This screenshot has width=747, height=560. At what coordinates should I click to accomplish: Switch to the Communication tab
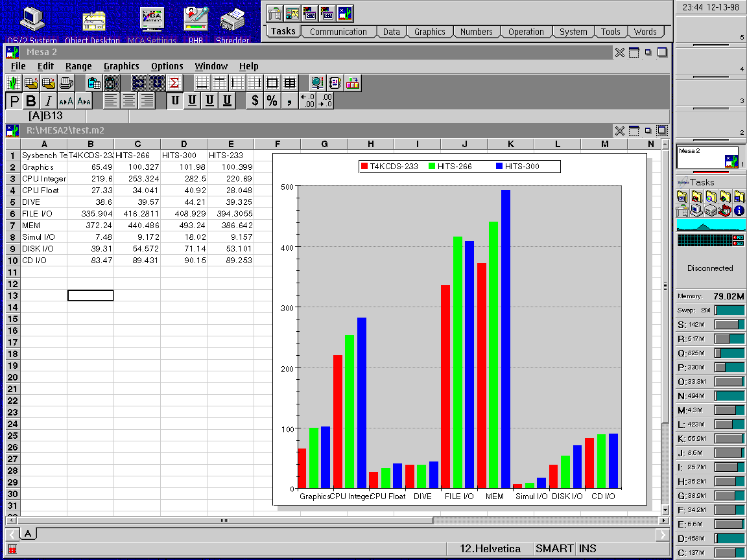tap(338, 32)
